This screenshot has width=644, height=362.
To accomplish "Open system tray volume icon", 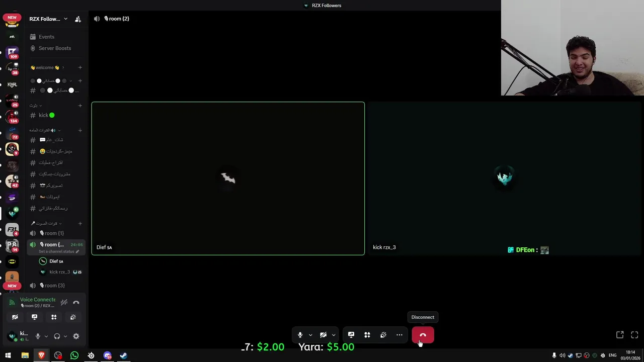I will pos(562,355).
